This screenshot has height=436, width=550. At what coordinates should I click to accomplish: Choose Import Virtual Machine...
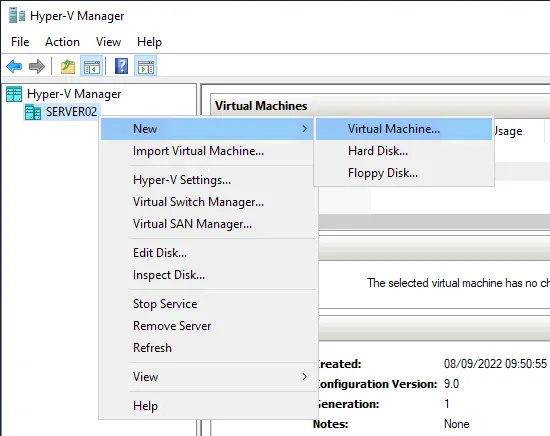click(x=207, y=151)
